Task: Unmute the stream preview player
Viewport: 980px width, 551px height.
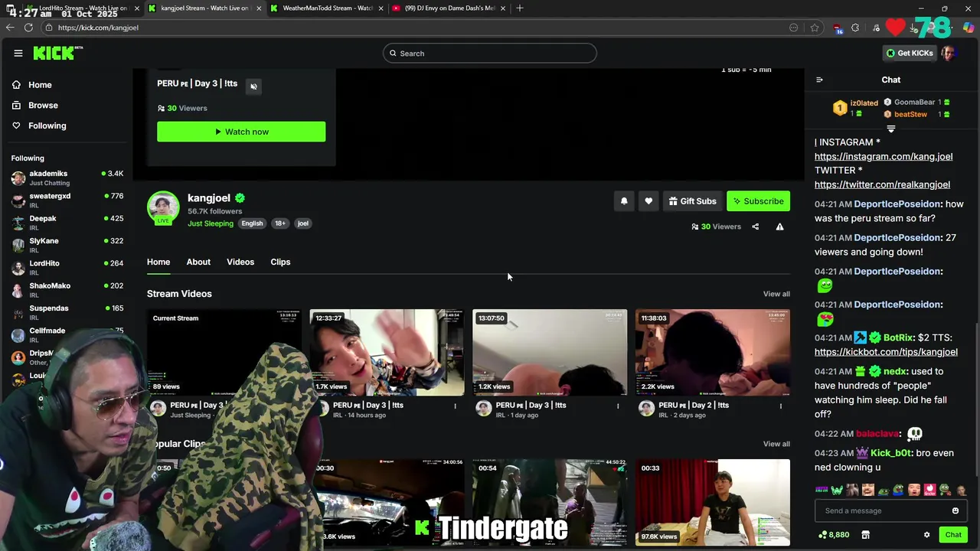Action: click(253, 86)
